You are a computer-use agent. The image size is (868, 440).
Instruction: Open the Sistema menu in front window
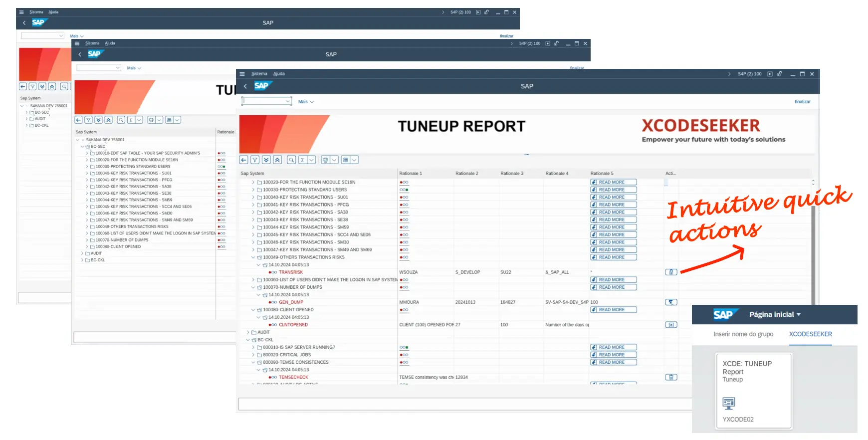point(259,74)
